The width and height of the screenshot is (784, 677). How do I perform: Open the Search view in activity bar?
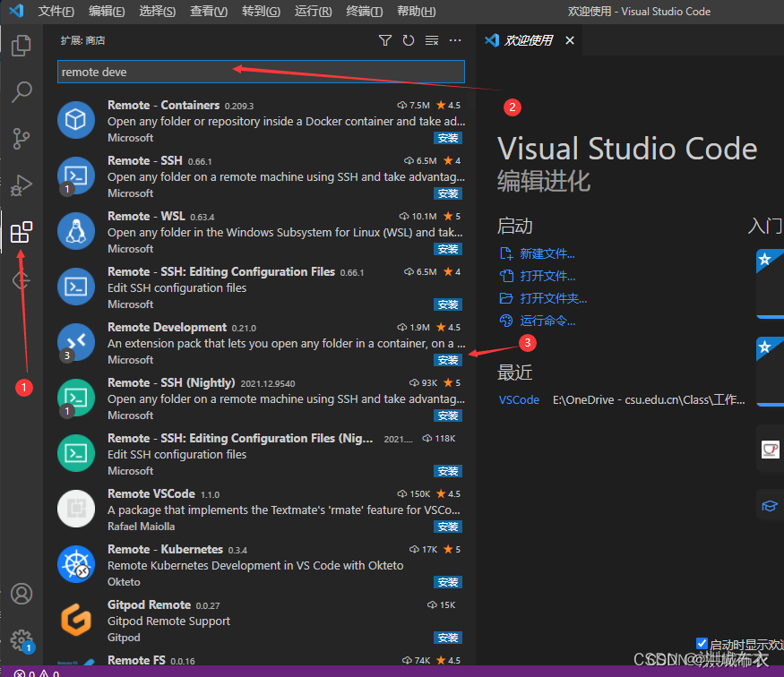pos(22,92)
